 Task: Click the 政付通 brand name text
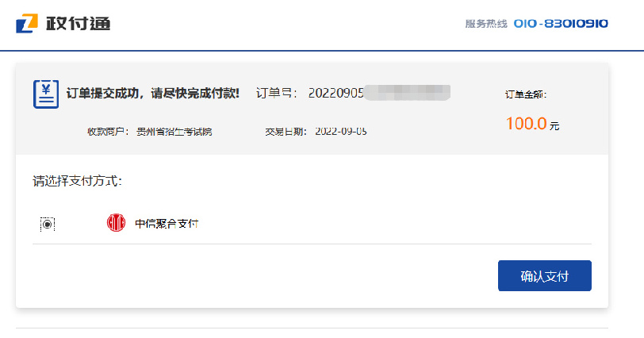78,23
